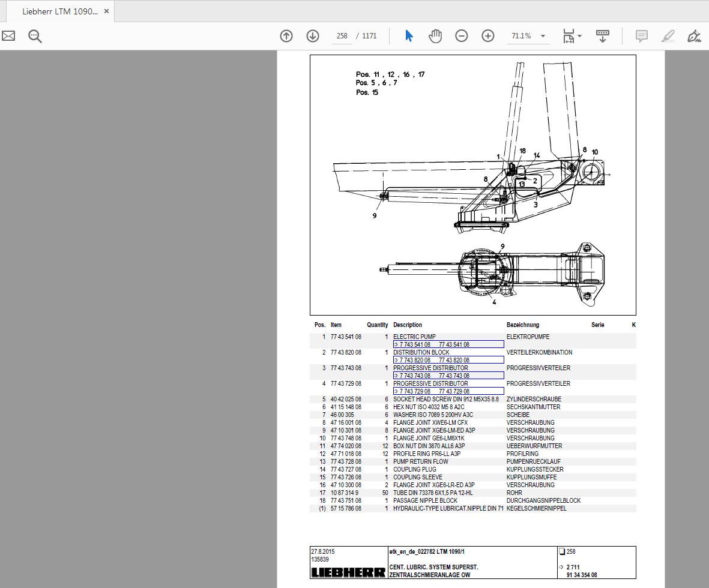Click the email envelope icon
This screenshot has height=588, width=709.
(8, 36)
